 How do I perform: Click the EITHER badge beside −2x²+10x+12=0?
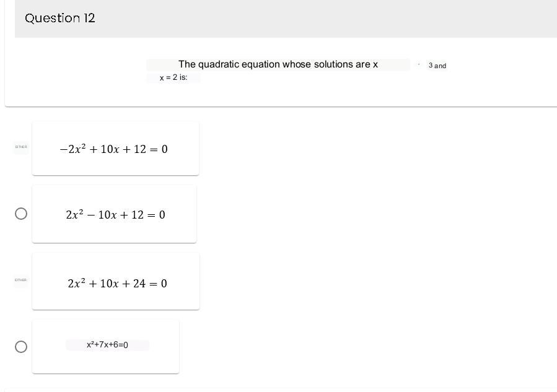point(20,147)
